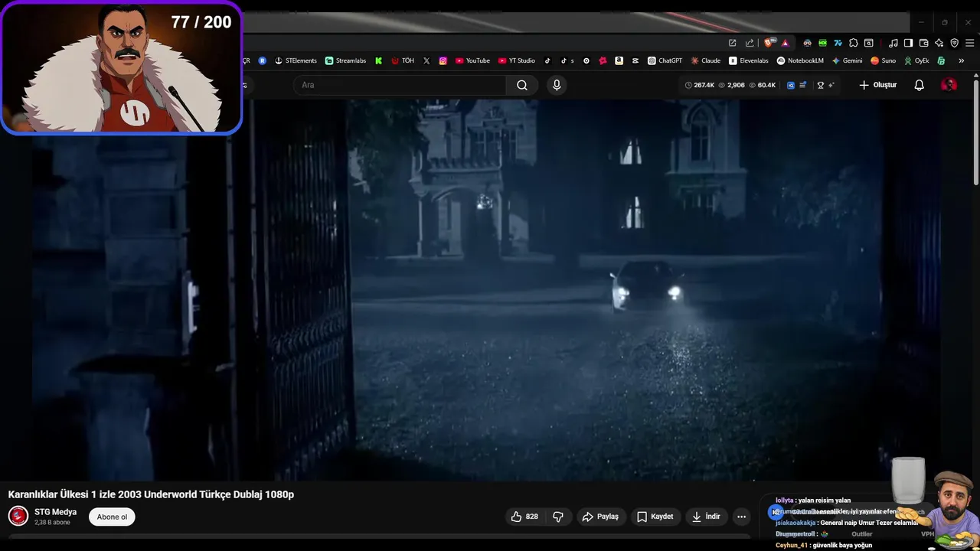Click the Brave VPN shield icon

tap(954, 43)
